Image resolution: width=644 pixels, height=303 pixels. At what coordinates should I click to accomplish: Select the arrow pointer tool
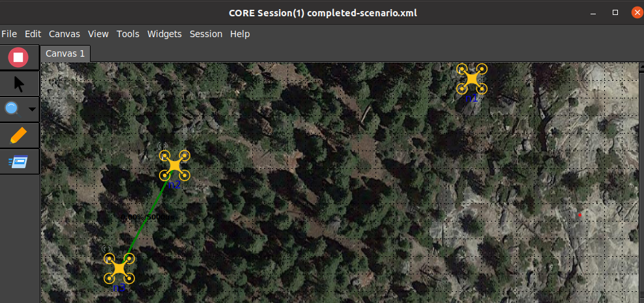coord(19,84)
